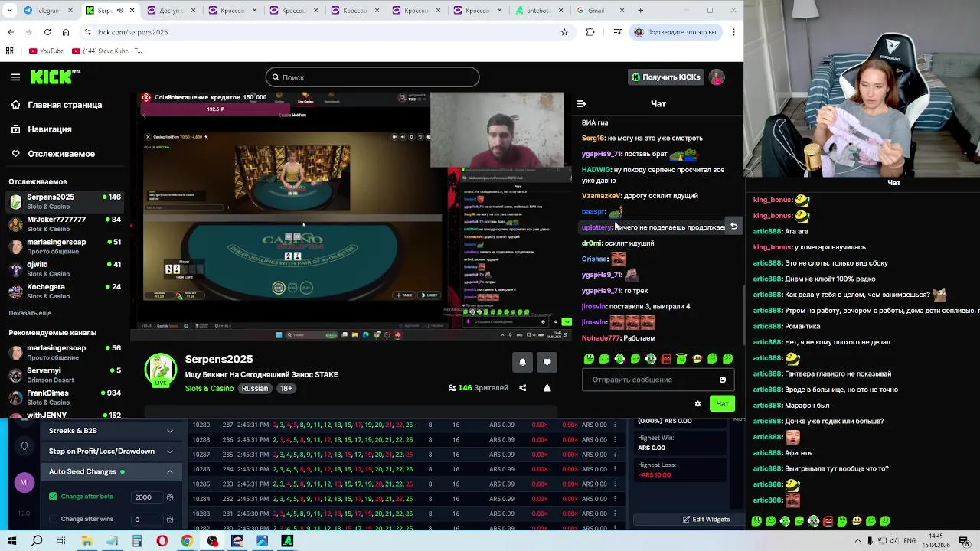Click the Получить KICKs button

coord(665,77)
